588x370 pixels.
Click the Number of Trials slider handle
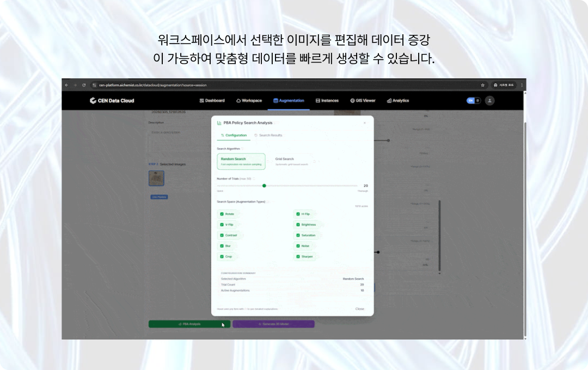click(x=264, y=186)
